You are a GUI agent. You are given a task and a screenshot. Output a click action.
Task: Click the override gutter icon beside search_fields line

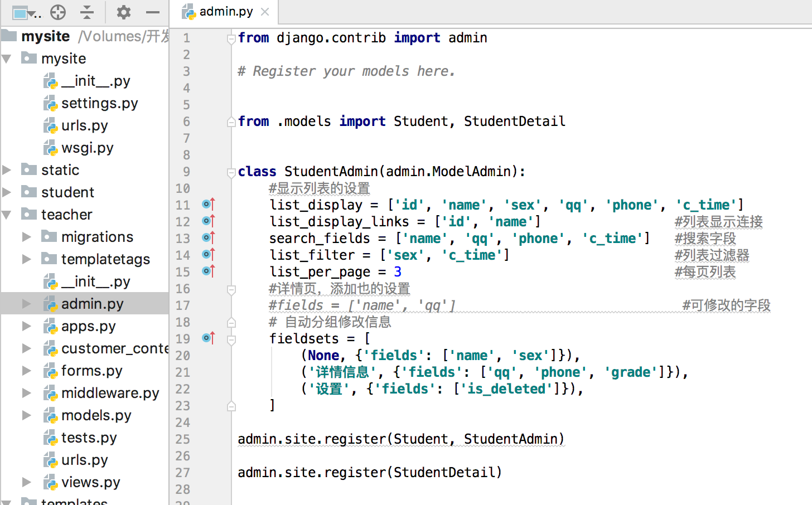[x=209, y=238]
